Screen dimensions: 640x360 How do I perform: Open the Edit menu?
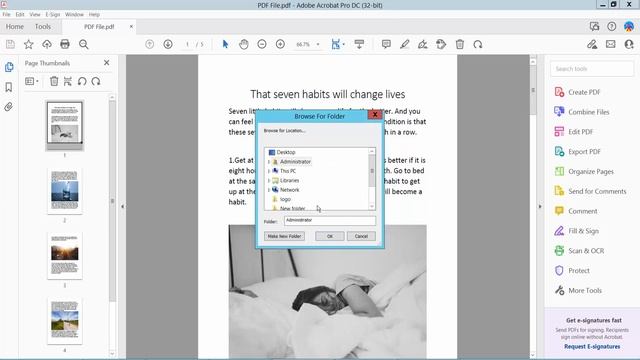(20, 14)
